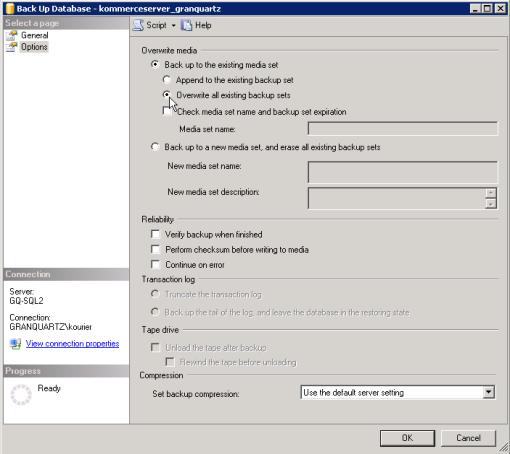Toggle Continue on error checkbox
Image resolution: width=510 pixels, height=454 pixels.
(155, 264)
